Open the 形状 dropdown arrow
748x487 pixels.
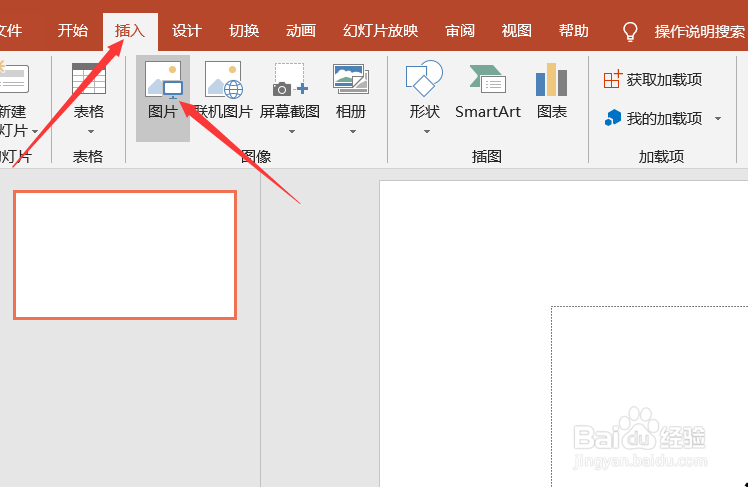point(426,132)
